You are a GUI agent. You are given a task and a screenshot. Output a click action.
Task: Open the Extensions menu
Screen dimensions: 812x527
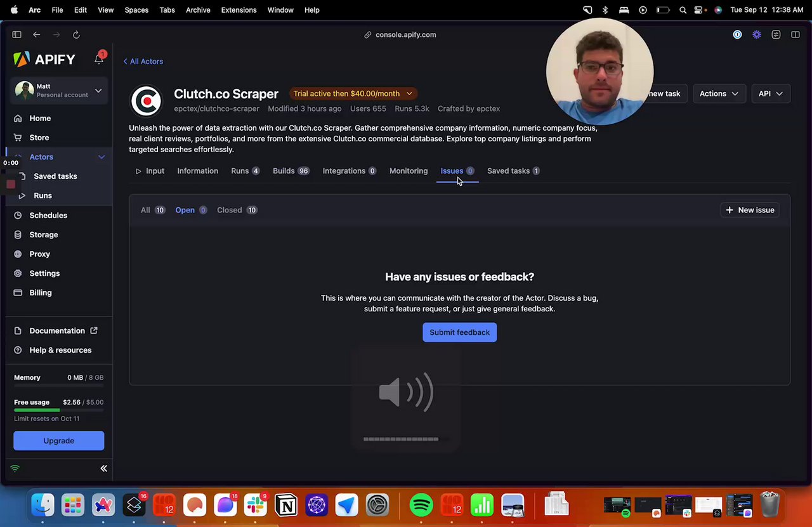(x=239, y=10)
